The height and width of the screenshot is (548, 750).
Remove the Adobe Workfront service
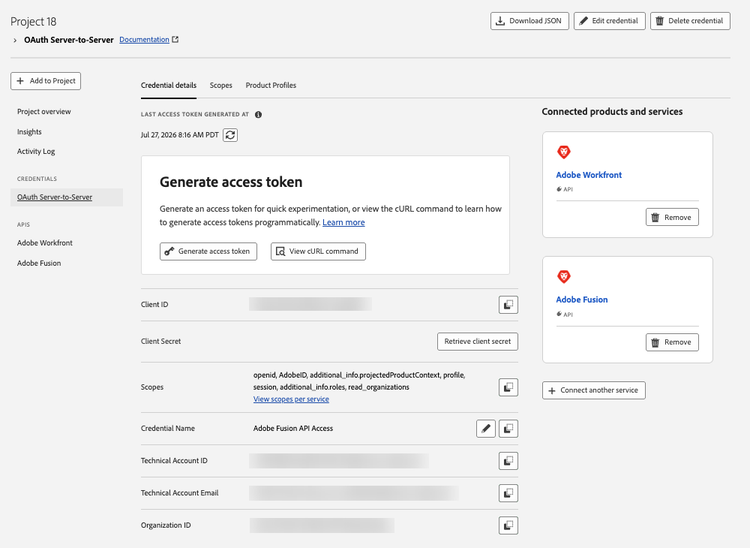click(672, 217)
